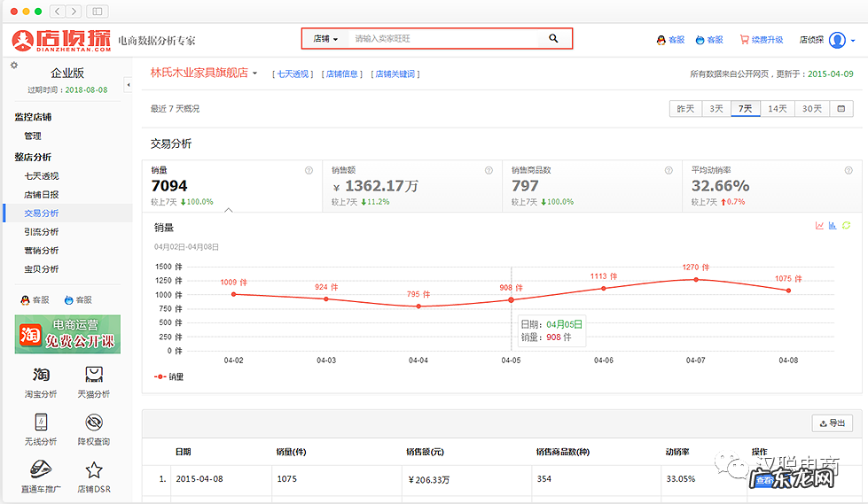Open the 店铺 search type dropdown
This screenshot has width=868, height=504.
tap(325, 39)
